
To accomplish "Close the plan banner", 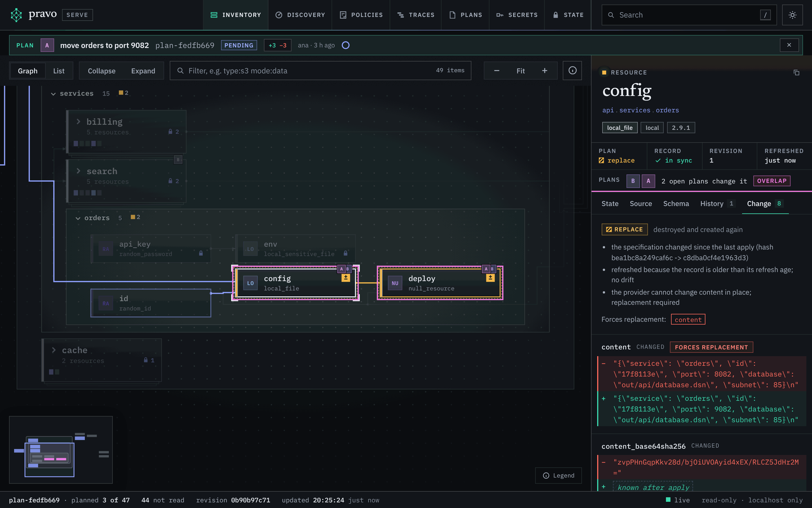I will [789, 45].
